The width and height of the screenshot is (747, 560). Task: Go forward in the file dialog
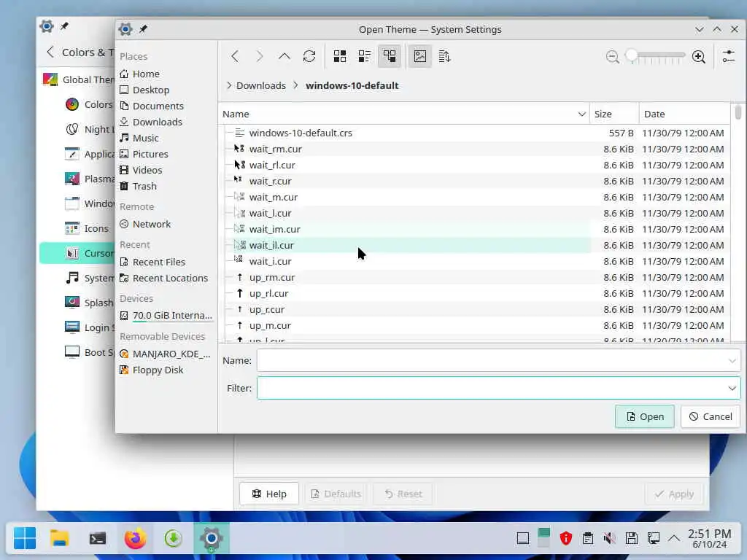260,56
